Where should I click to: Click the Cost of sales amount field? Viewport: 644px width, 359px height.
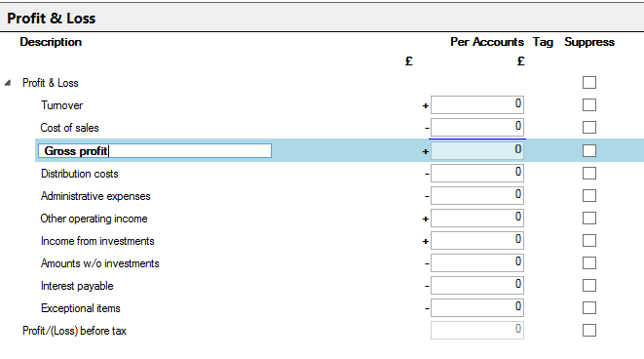pos(477,127)
